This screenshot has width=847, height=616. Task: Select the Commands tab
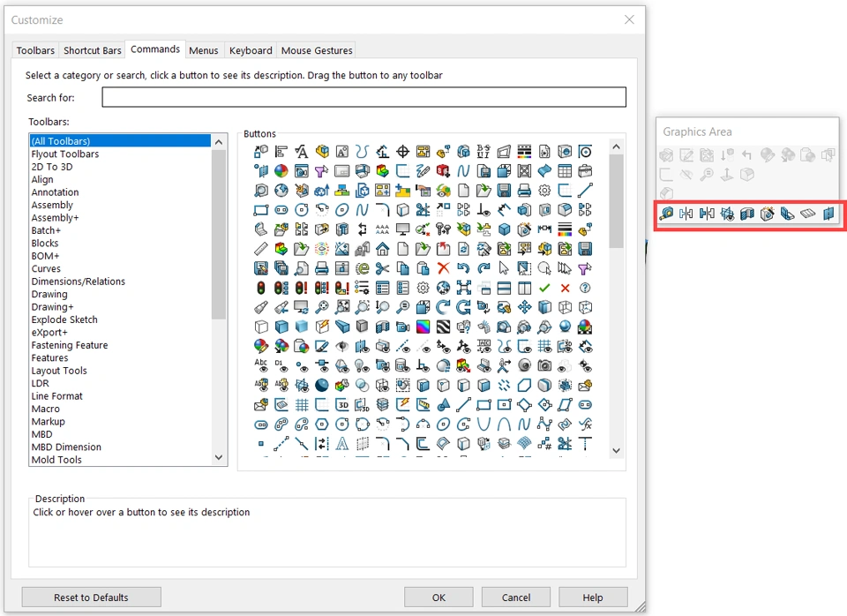pyautogui.click(x=155, y=49)
